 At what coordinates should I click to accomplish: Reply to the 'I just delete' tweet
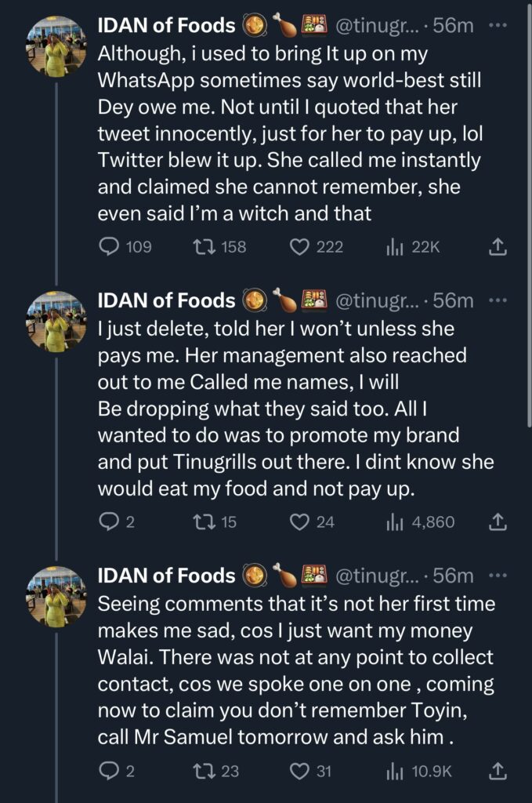pyautogui.click(x=108, y=521)
